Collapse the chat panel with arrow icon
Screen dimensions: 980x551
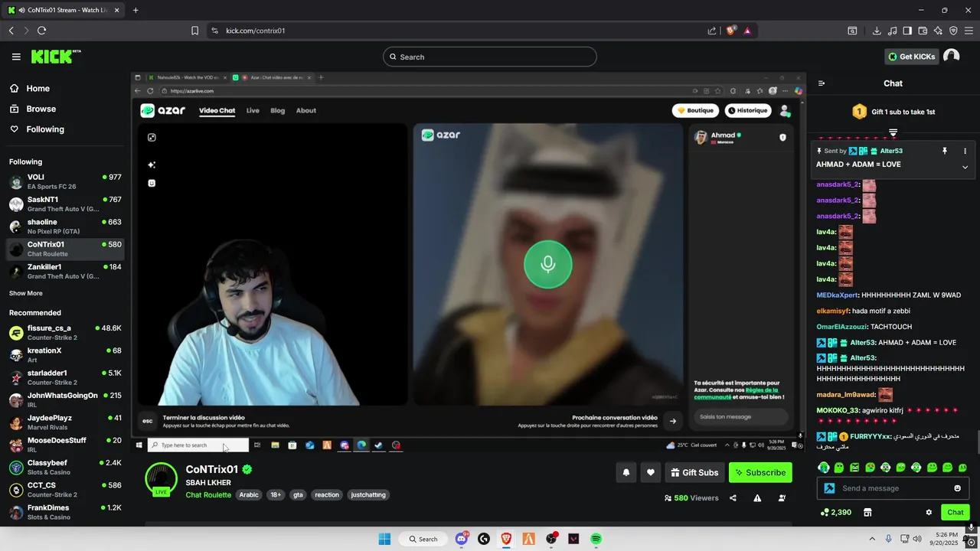tap(822, 83)
